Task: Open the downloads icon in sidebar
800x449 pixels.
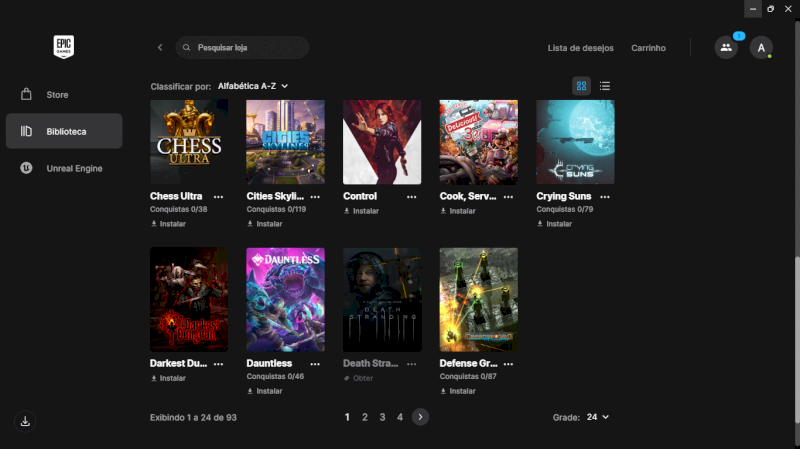Action: tap(25, 421)
